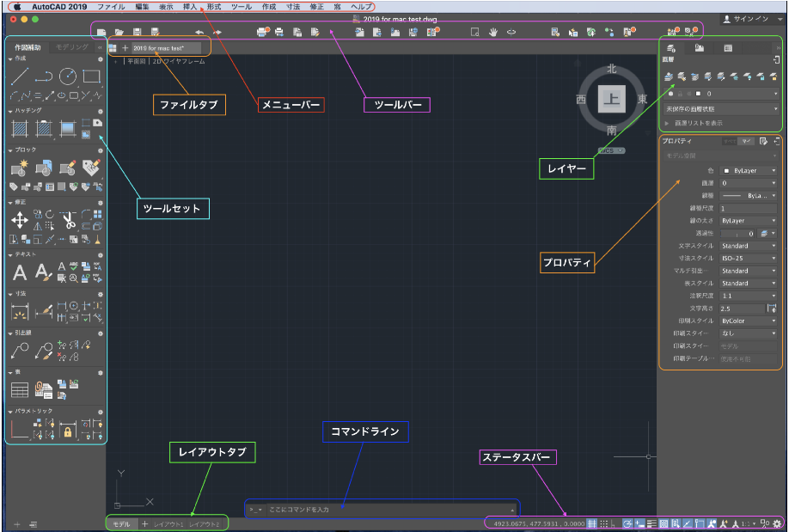Select the Hatch tool in ハッチング

pyautogui.click(x=20, y=129)
